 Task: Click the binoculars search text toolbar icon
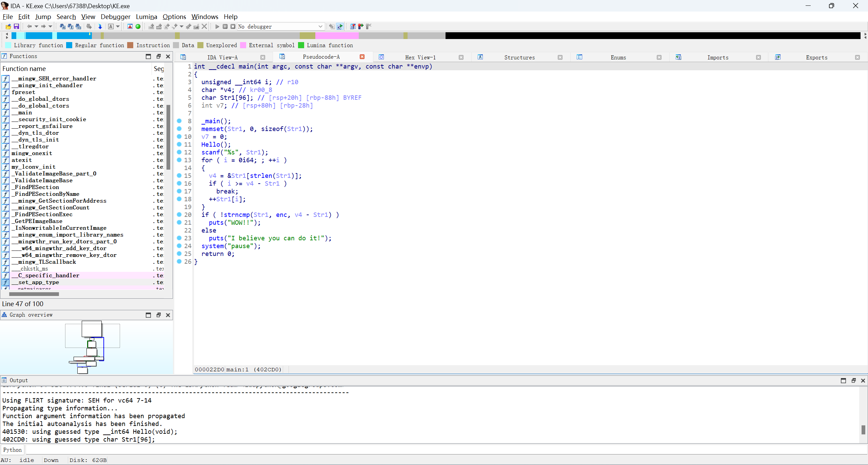(x=62, y=26)
